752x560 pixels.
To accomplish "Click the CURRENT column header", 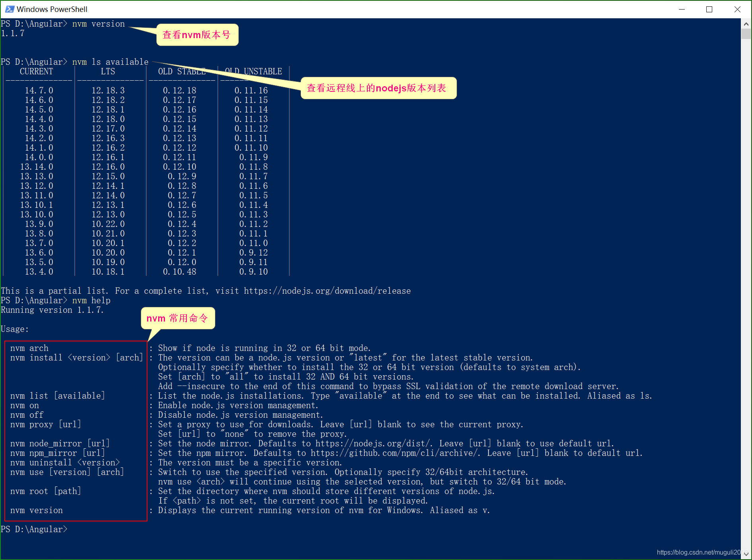I will (36, 72).
